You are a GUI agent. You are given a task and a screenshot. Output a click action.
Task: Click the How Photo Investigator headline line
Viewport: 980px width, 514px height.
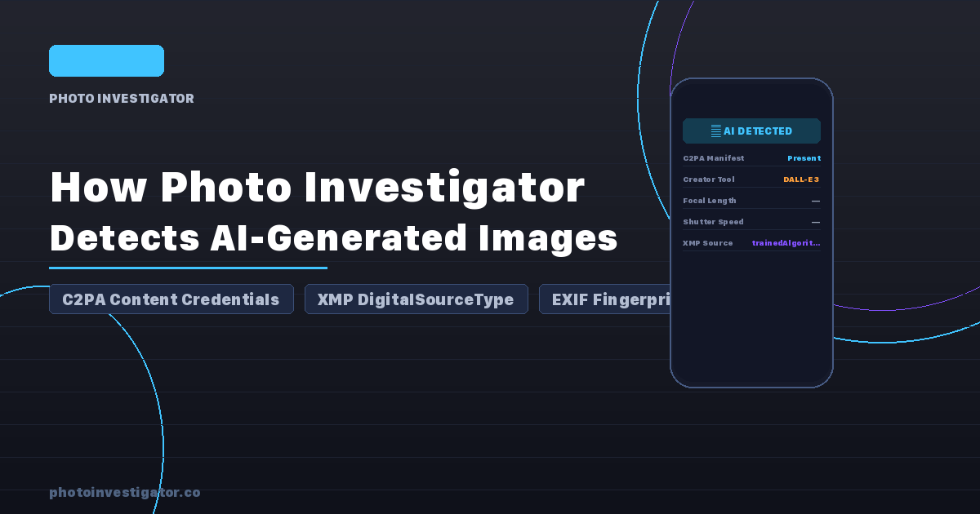coord(317,187)
